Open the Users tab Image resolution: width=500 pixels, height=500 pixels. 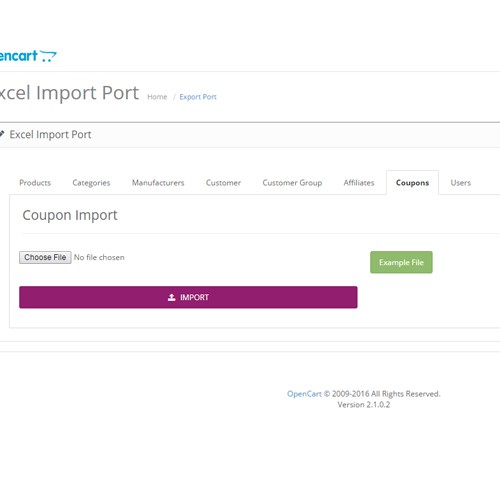[x=460, y=183]
